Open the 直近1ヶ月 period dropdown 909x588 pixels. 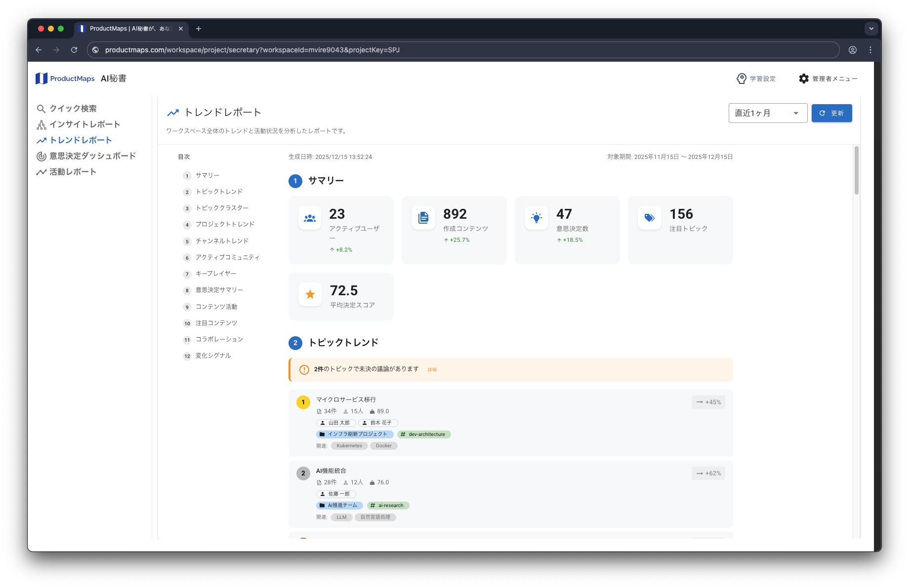pos(767,113)
